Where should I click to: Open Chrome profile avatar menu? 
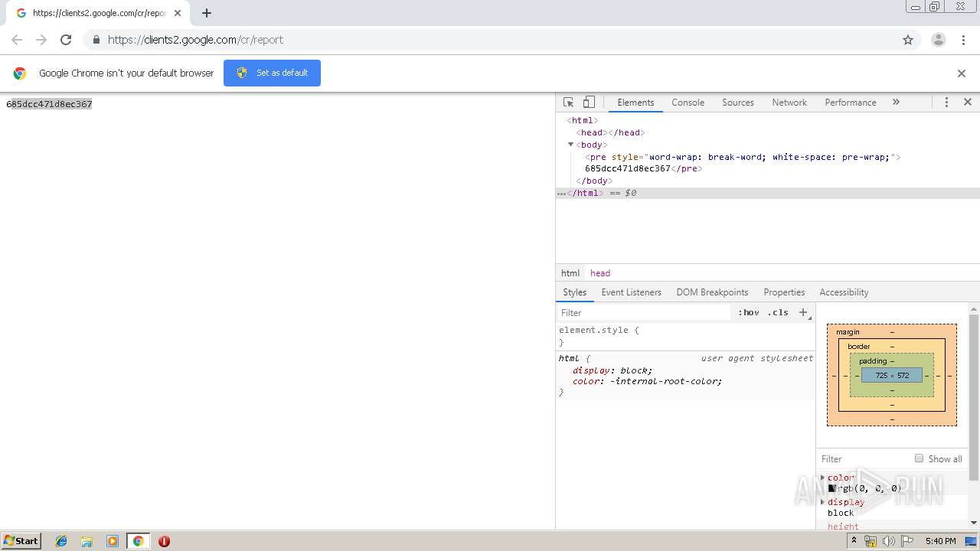[939, 40]
